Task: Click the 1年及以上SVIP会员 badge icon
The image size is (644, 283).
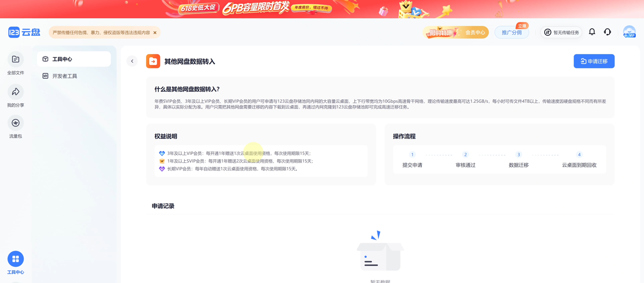Action: click(162, 161)
